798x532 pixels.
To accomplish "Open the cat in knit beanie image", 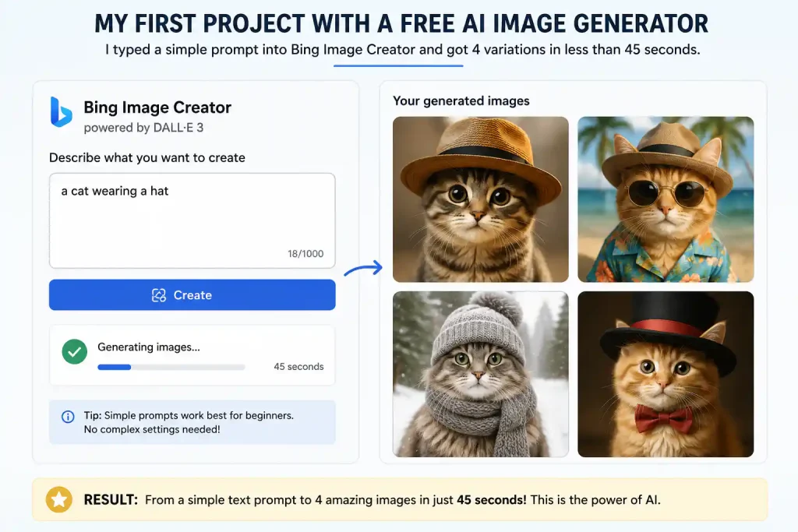I will point(480,374).
